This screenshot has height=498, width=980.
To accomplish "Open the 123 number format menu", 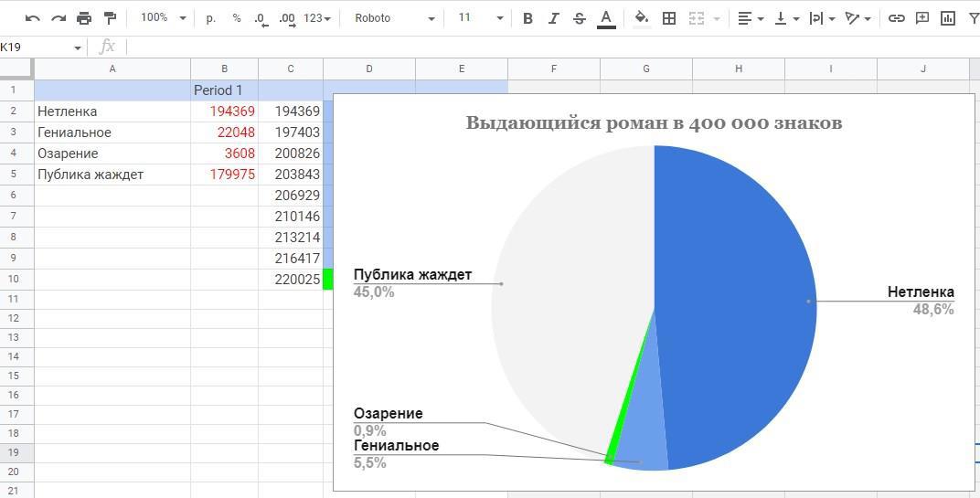I will pyautogui.click(x=316, y=18).
